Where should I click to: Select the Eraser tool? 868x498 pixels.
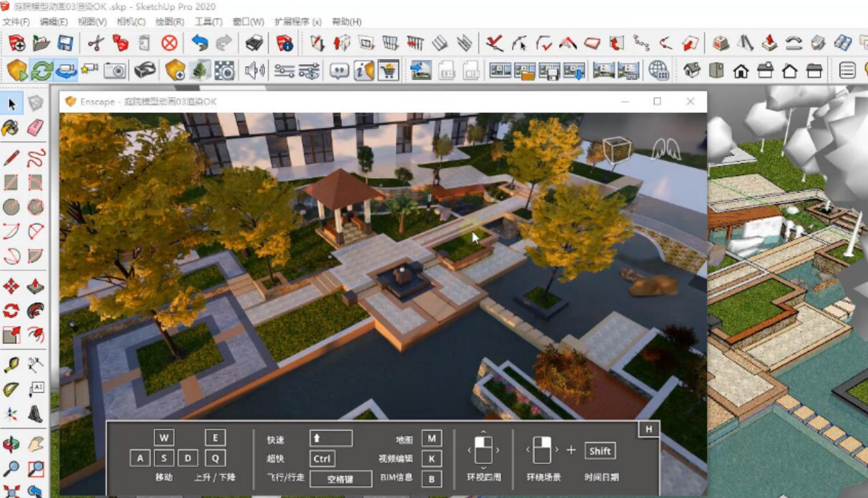click(35, 128)
